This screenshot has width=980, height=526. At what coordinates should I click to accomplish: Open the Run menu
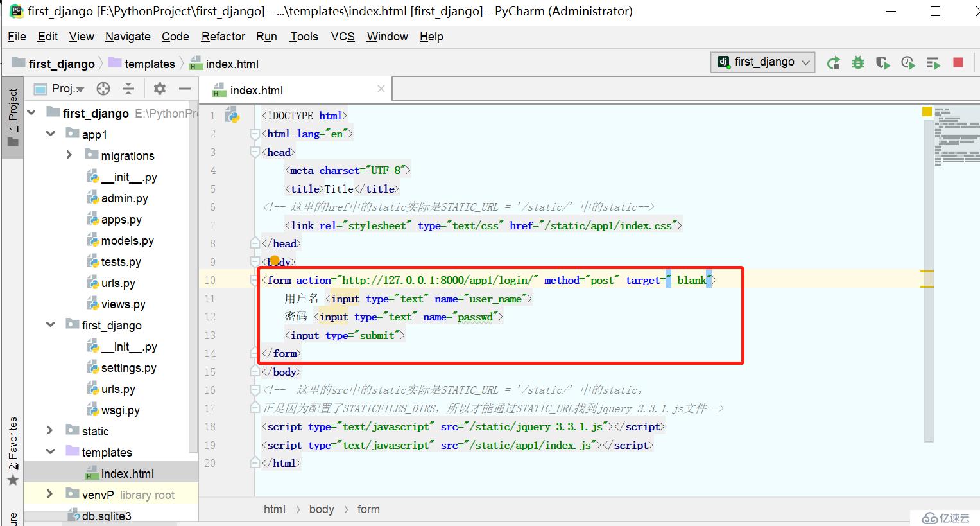point(266,37)
